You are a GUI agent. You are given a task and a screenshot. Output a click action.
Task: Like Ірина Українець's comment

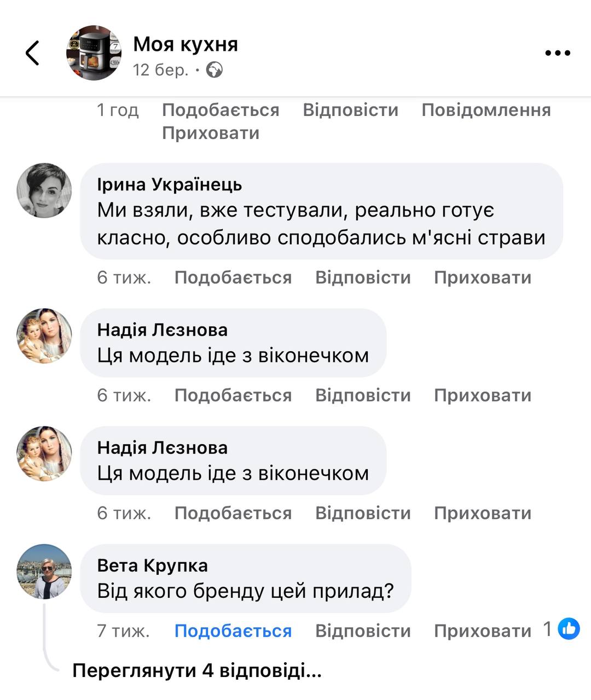(233, 278)
